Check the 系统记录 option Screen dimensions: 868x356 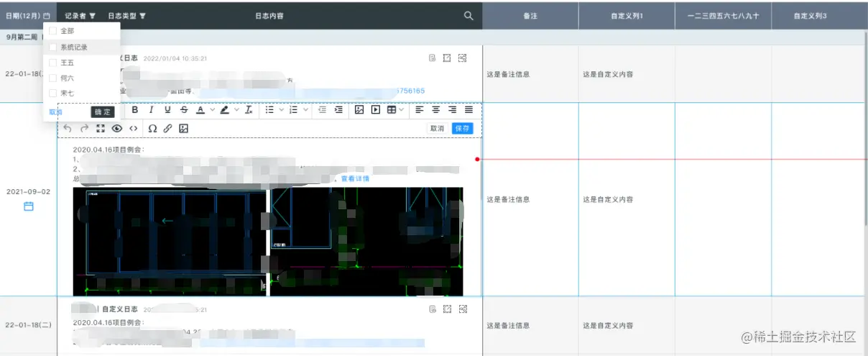click(x=52, y=47)
